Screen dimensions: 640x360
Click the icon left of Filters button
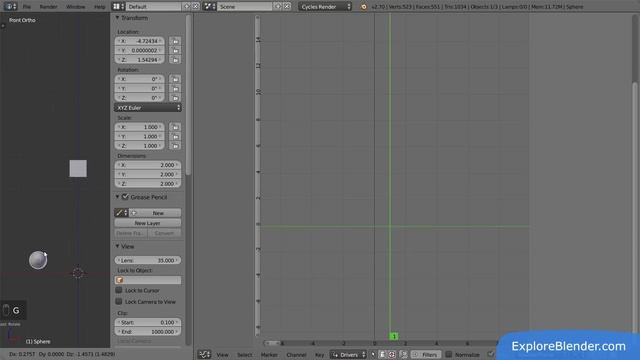[403, 355]
